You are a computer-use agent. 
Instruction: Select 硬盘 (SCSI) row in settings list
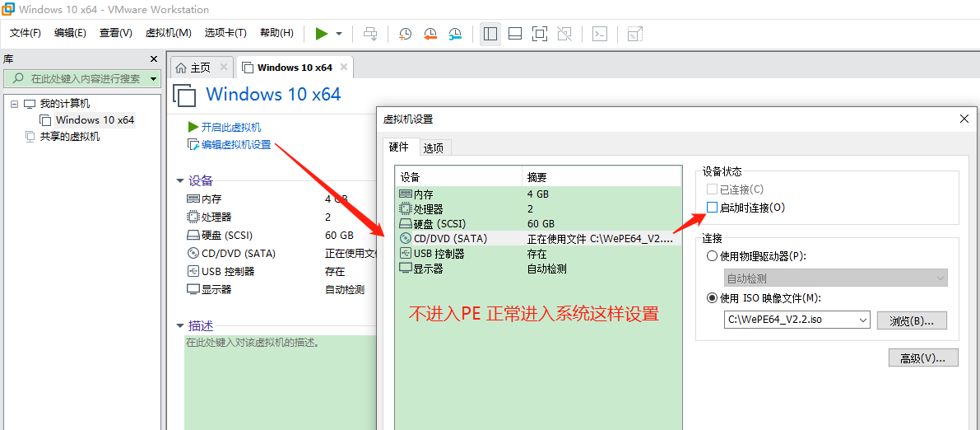pos(539,223)
